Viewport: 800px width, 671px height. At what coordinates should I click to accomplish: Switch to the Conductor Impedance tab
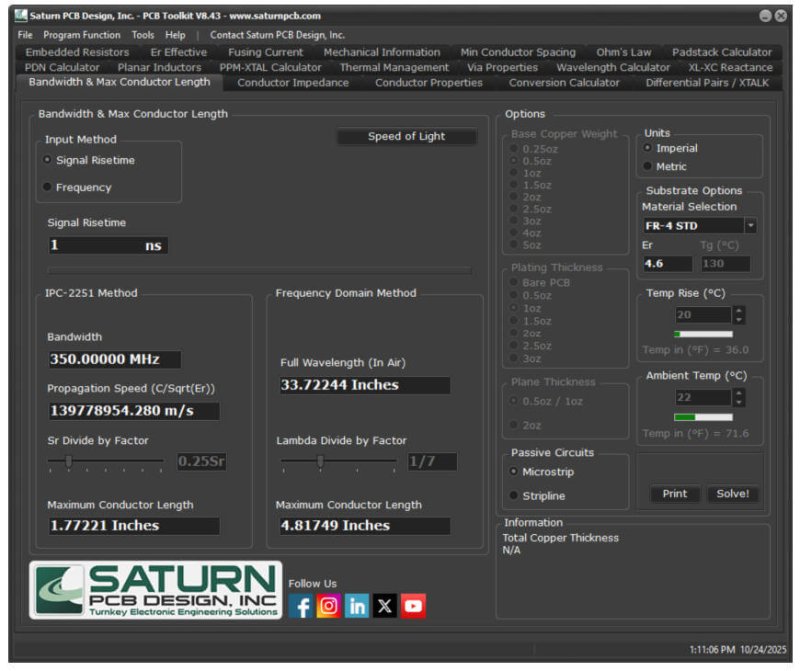click(x=293, y=82)
